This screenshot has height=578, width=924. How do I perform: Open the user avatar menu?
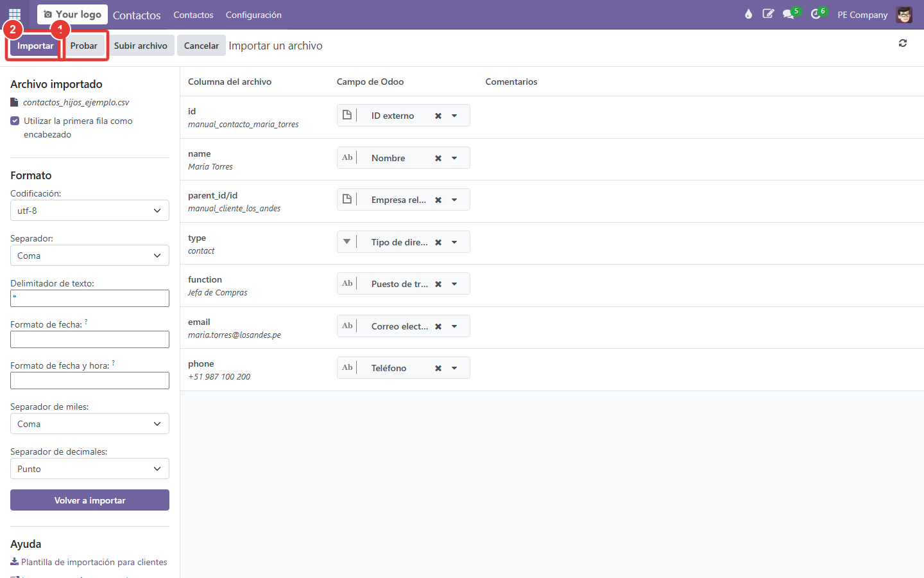(904, 15)
